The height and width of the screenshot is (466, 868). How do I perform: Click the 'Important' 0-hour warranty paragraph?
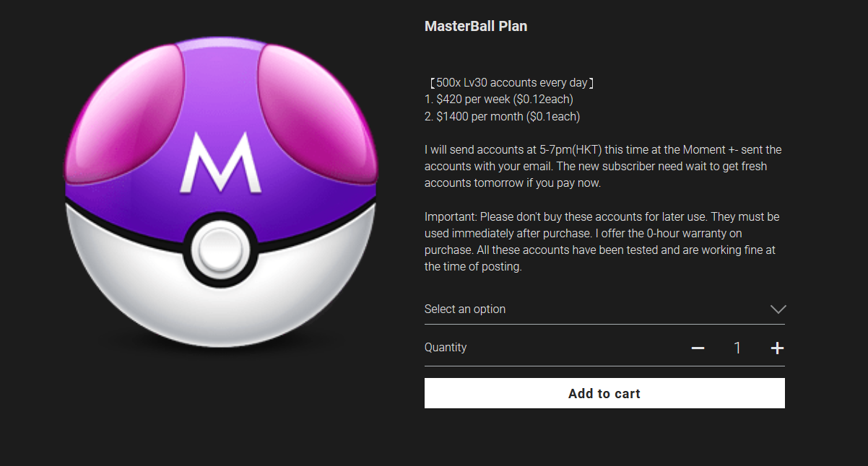click(602, 242)
